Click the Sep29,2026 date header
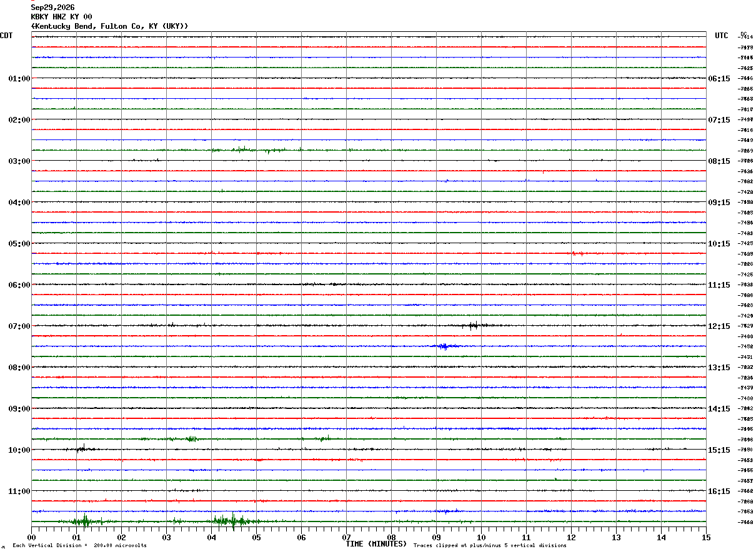This screenshot has height=554, width=756. coord(52,8)
